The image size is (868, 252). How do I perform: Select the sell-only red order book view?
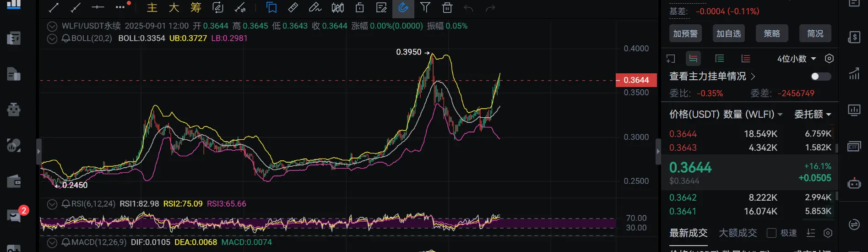(746, 59)
